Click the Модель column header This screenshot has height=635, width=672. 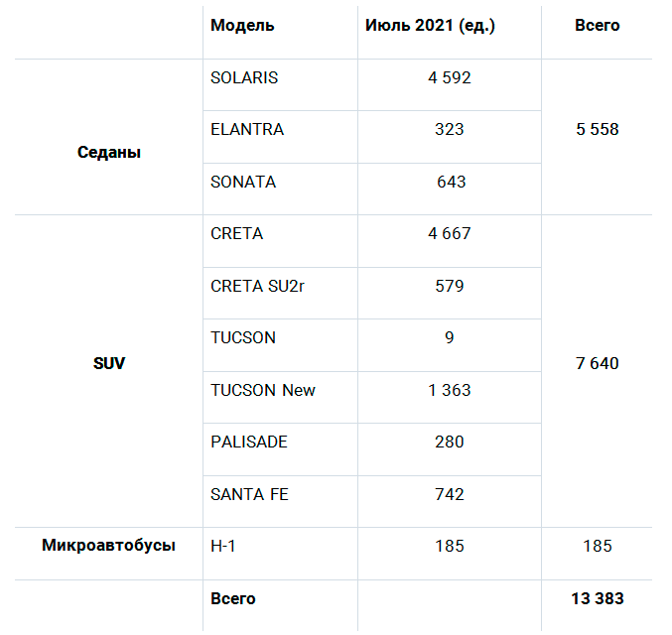point(242,25)
